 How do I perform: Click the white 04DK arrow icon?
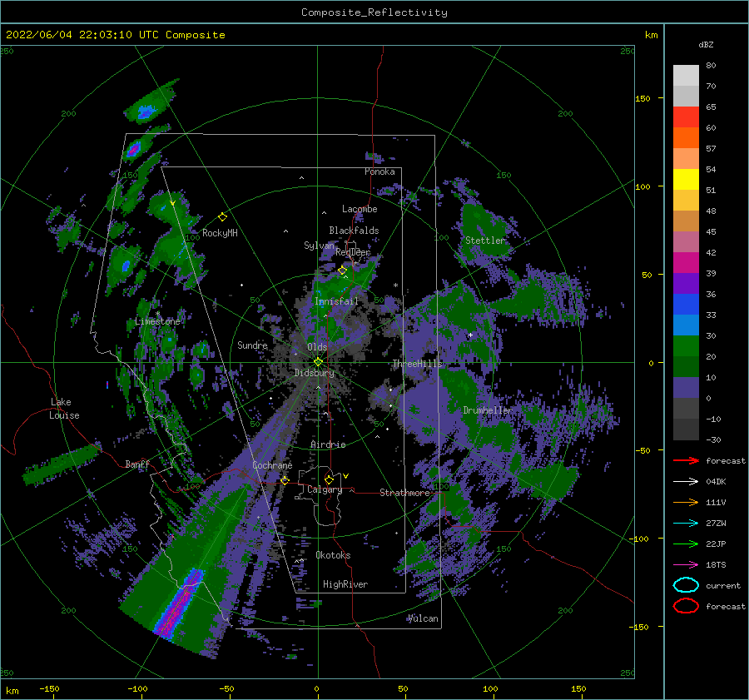[686, 482]
